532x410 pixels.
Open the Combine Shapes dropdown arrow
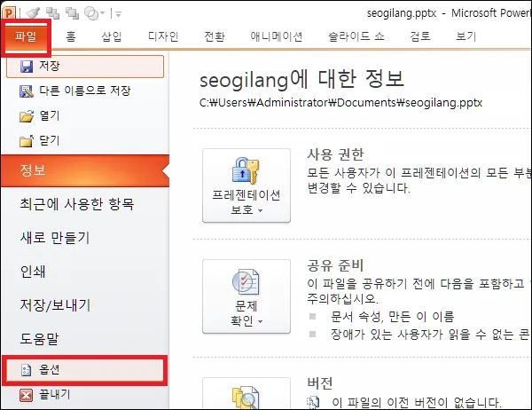pyautogui.click(x=103, y=13)
